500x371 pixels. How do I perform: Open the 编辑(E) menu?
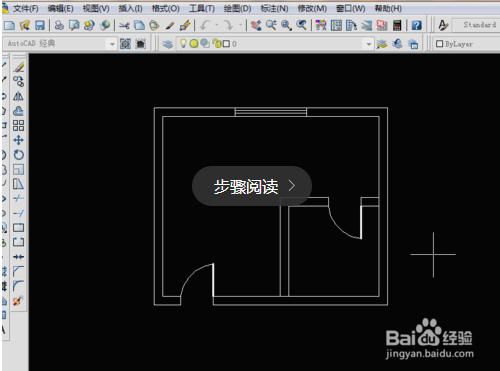pos(60,8)
